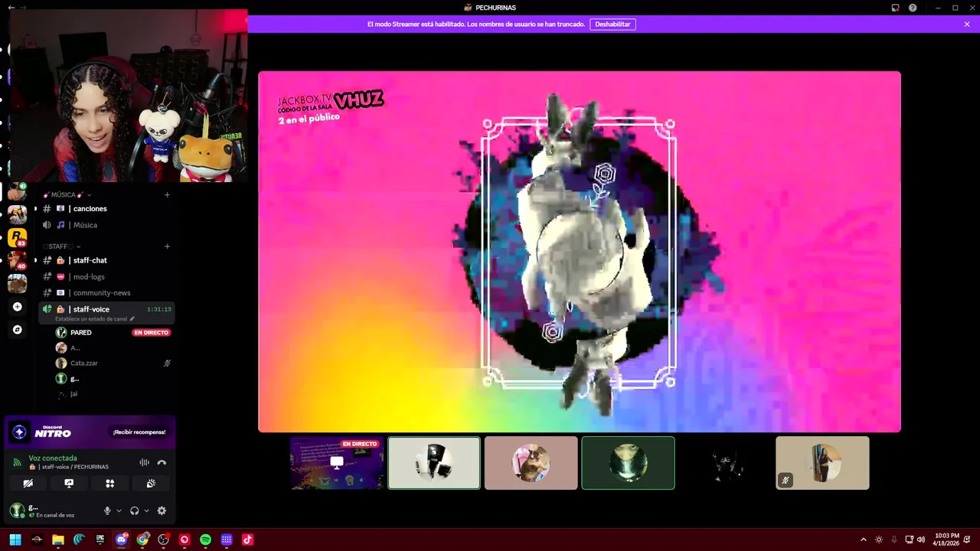The image size is (980, 551).
Task: Open output device dropdown beside headphones
Action: click(x=146, y=511)
